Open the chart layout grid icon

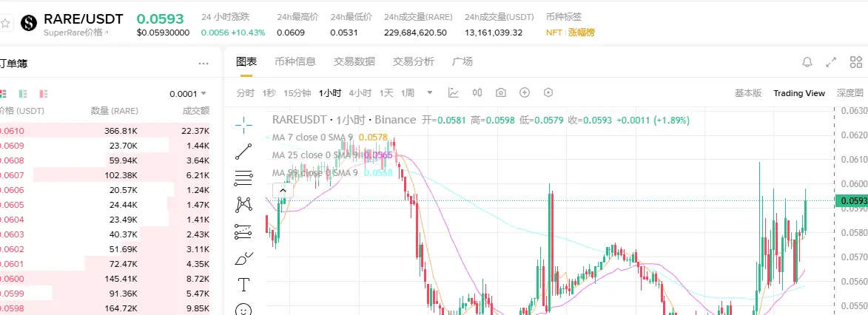(856, 62)
